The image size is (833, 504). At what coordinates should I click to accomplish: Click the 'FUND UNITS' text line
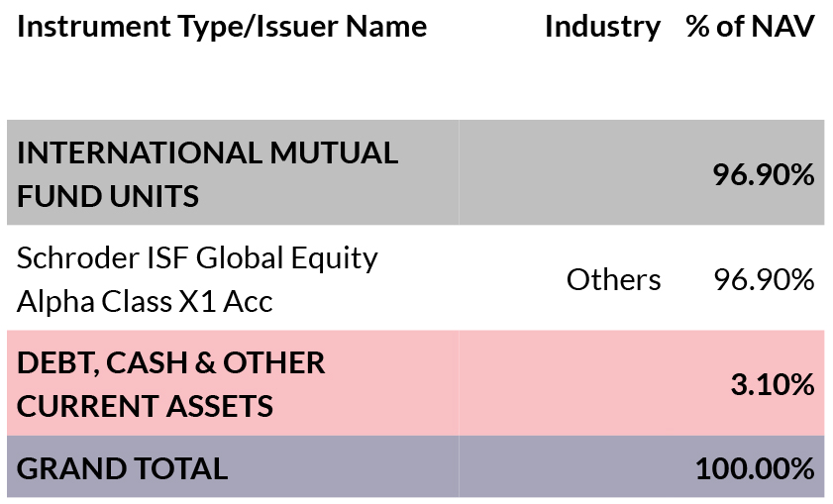click(108, 195)
